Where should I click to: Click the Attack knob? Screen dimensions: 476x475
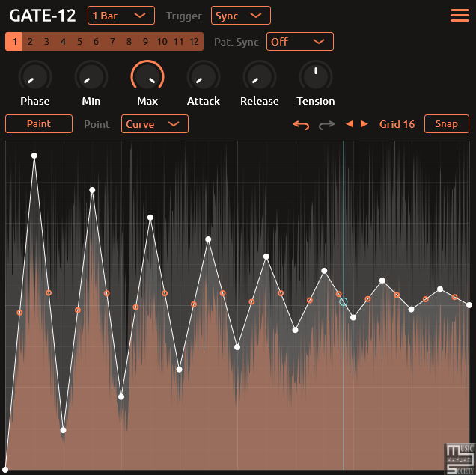[204, 76]
